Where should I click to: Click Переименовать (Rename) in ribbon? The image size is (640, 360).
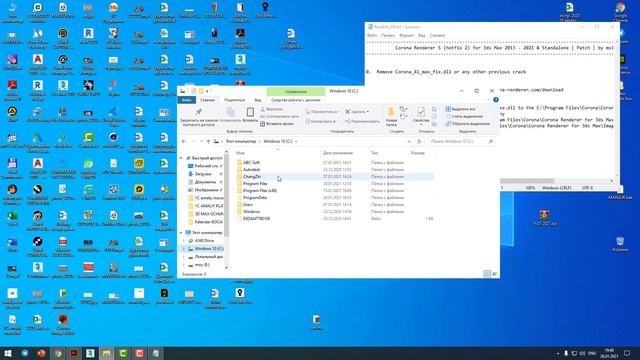(x=362, y=121)
